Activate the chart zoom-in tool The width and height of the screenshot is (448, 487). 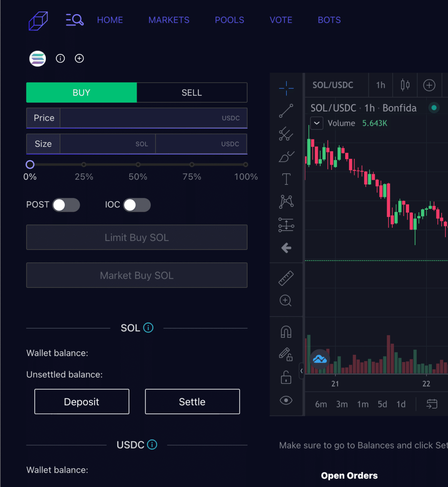(286, 300)
